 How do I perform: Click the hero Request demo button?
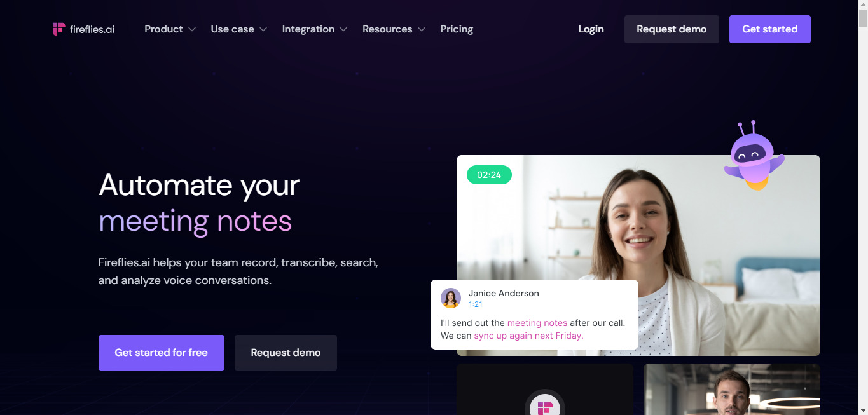point(286,353)
